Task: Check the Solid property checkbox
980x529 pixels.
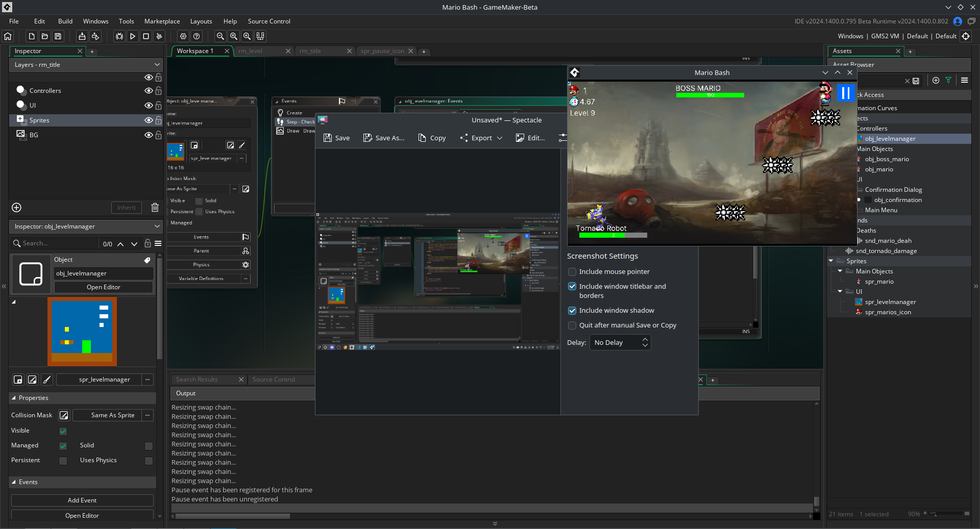Action: (149, 446)
